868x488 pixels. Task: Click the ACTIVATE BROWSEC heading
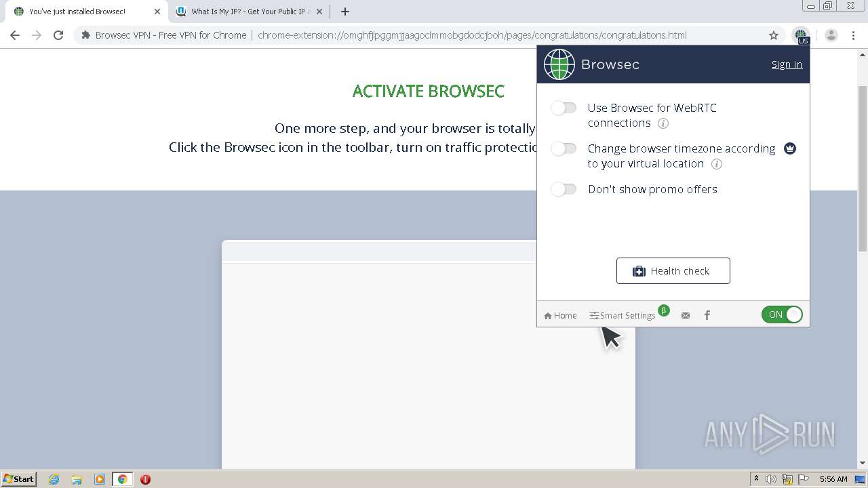point(429,91)
